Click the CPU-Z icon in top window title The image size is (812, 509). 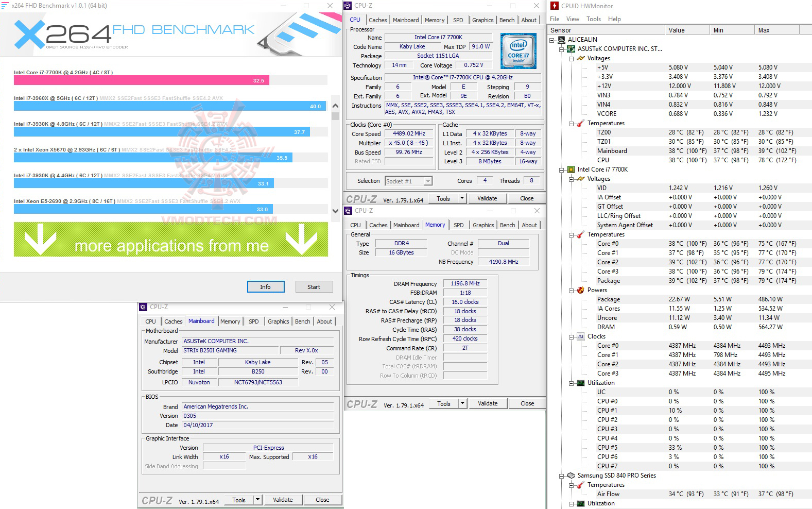[349, 6]
